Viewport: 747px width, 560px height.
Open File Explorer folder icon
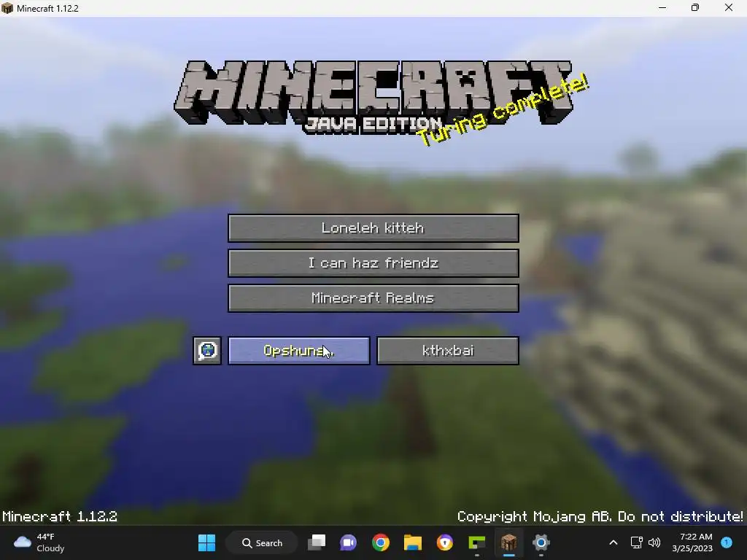(x=413, y=542)
